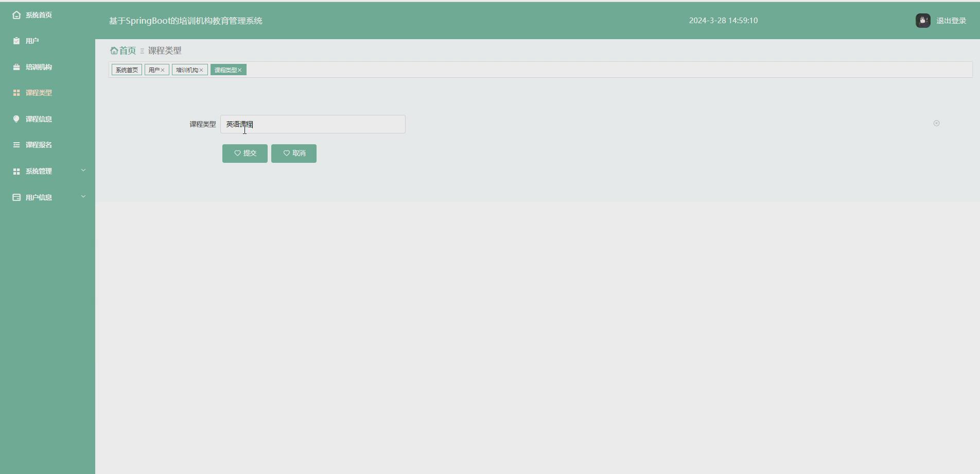Click the fist icon beside 退出登录
980x474 pixels.
[x=923, y=20]
